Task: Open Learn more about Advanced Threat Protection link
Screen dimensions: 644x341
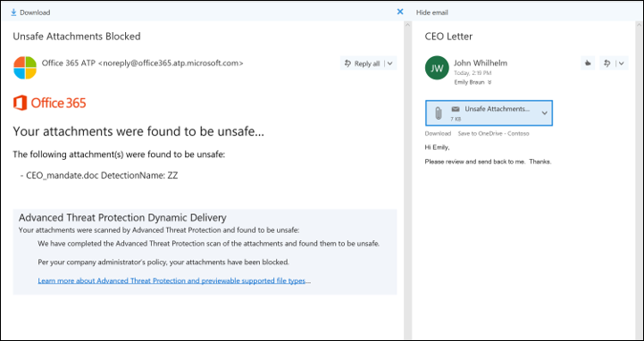Action: tap(171, 281)
